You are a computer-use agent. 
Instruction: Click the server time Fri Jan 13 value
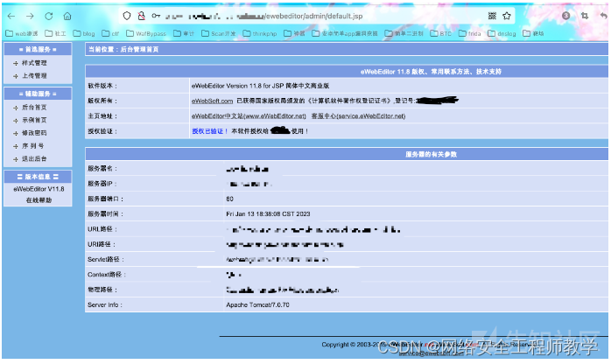(x=268, y=213)
